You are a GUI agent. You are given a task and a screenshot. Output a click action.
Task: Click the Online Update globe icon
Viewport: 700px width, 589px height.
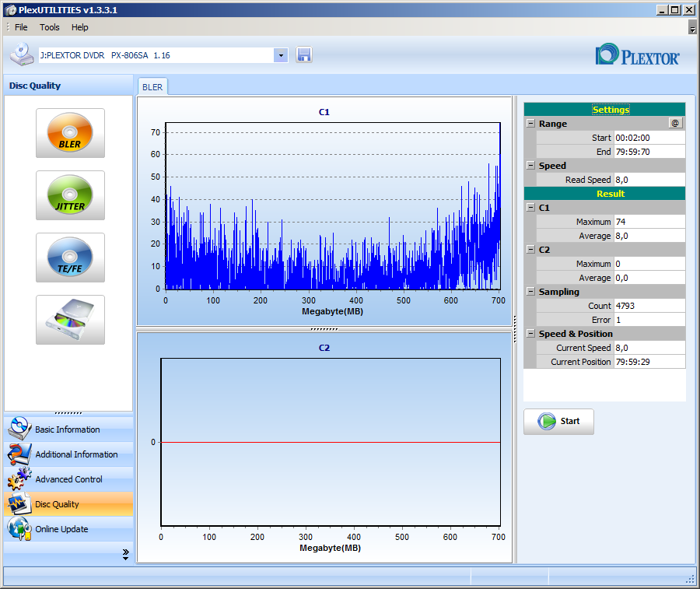coord(19,529)
